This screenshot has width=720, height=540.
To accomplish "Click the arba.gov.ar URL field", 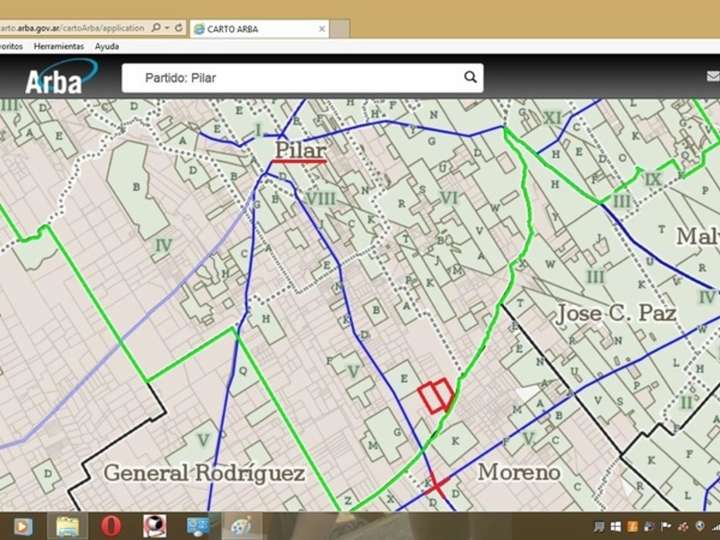I will (x=73, y=28).
